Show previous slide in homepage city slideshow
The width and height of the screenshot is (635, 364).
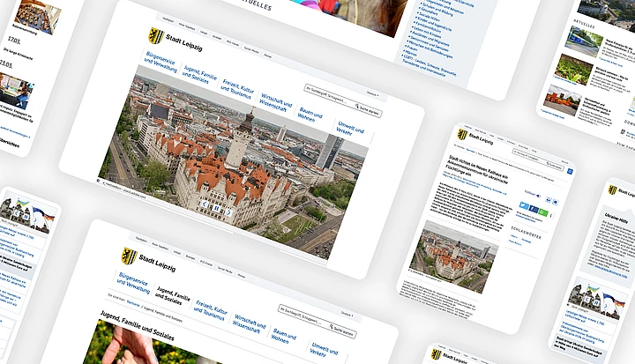click(x=205, y=204)
